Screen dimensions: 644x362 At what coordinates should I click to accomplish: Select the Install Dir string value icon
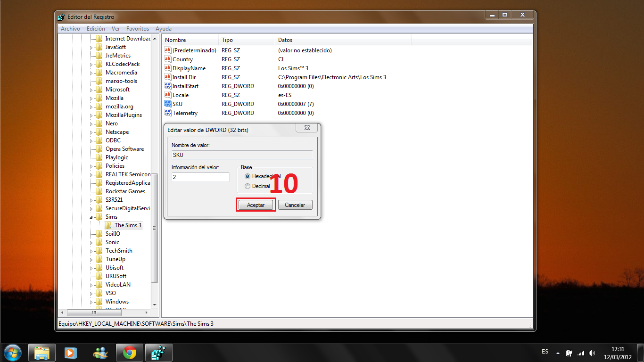(167, 77)
